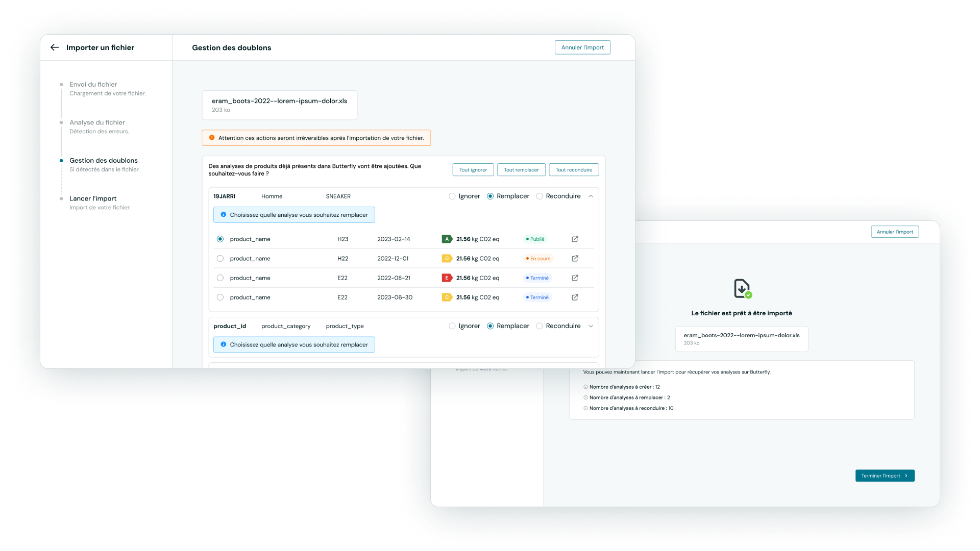
Task: Click the file card in the front window
Action: point(279,105)
